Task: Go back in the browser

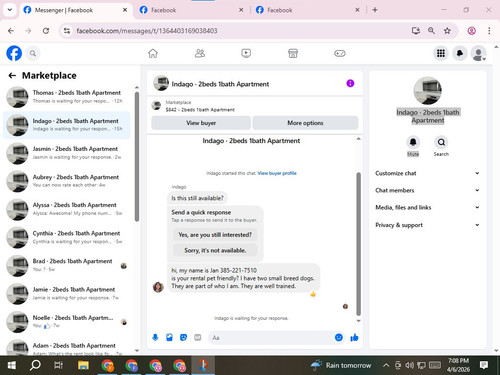Action: tap(11, 31)
